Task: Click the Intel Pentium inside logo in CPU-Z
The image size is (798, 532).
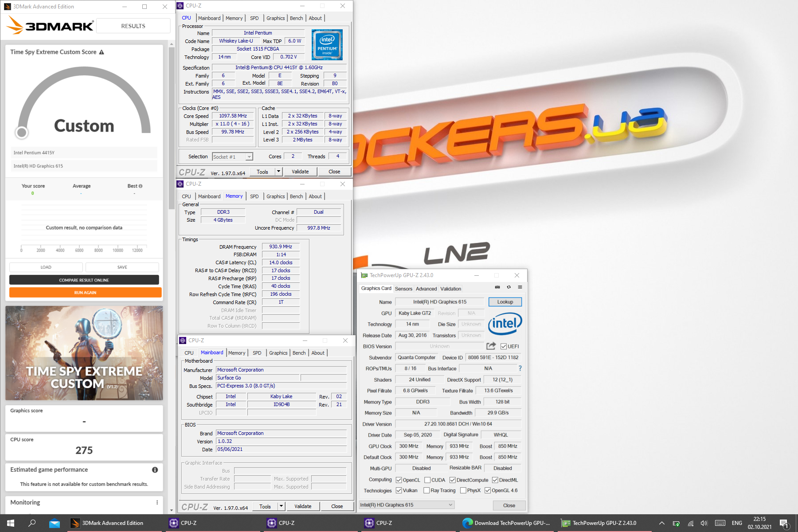Action: [x=327, y=45]
